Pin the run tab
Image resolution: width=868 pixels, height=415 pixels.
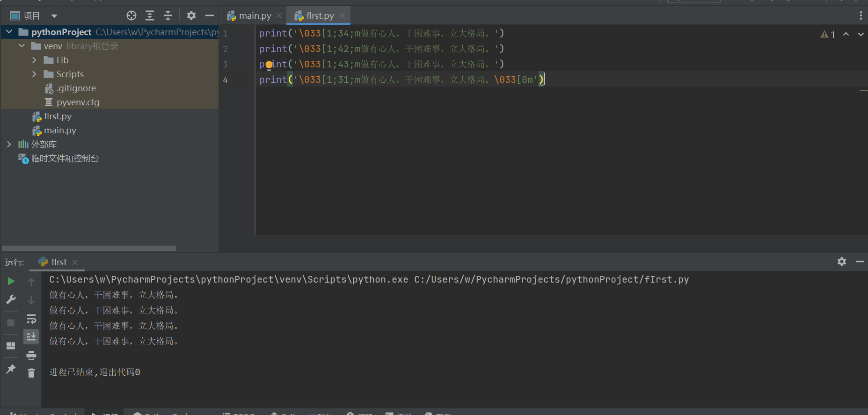point(11,369)
